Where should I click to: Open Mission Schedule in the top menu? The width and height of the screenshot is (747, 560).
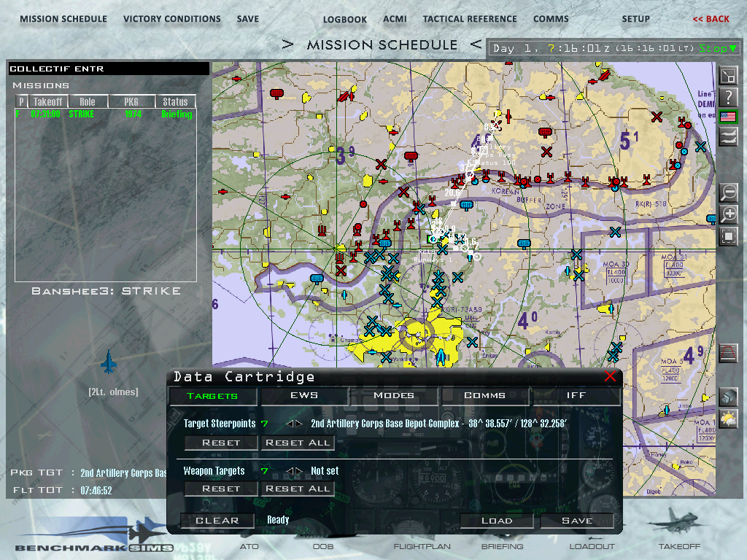point(63,19)
